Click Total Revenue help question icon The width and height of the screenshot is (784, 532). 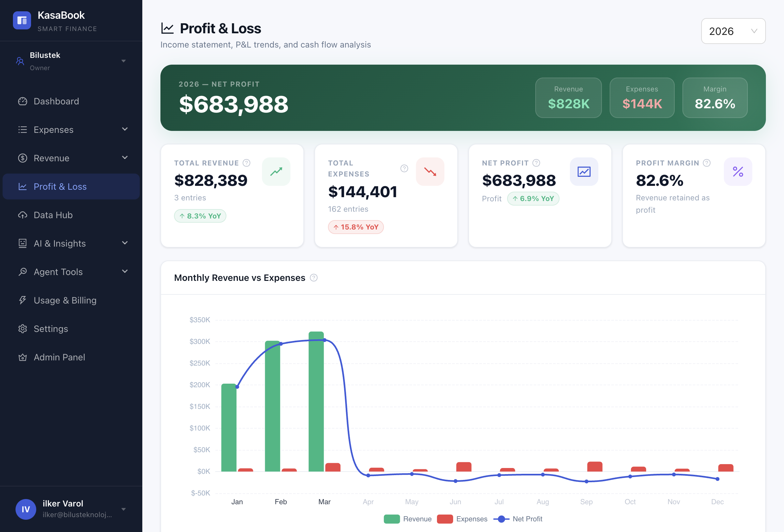click(x=246, y=163)
